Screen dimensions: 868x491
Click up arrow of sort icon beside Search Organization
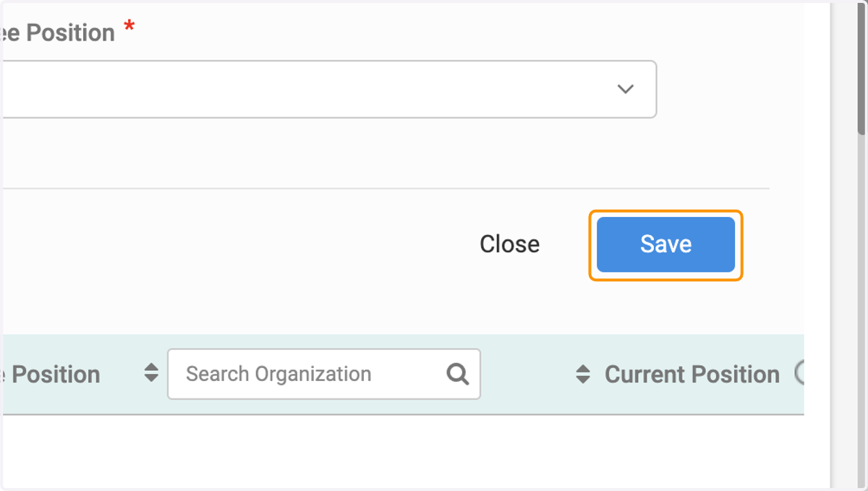(x=150, y=368)
